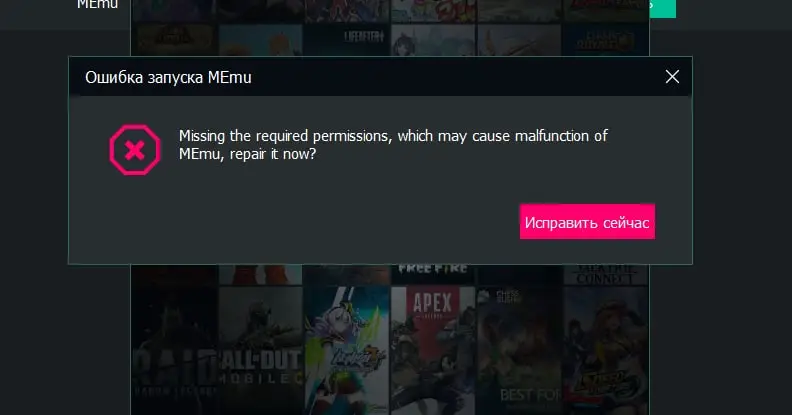
Task: Open the Clash Royale tile
Action: [605, 40]
